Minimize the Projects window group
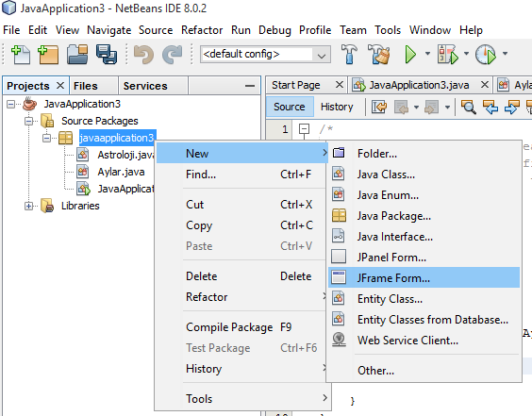This screenshot has width=532, height=416. 250,86
